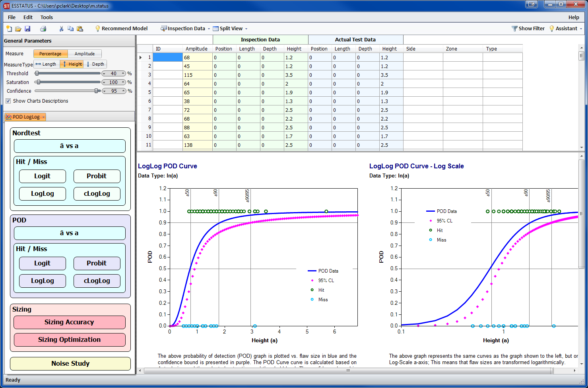Click the Cut scissors icon
Viewport: 588px width, 388px height.
(x=61, y=29)
